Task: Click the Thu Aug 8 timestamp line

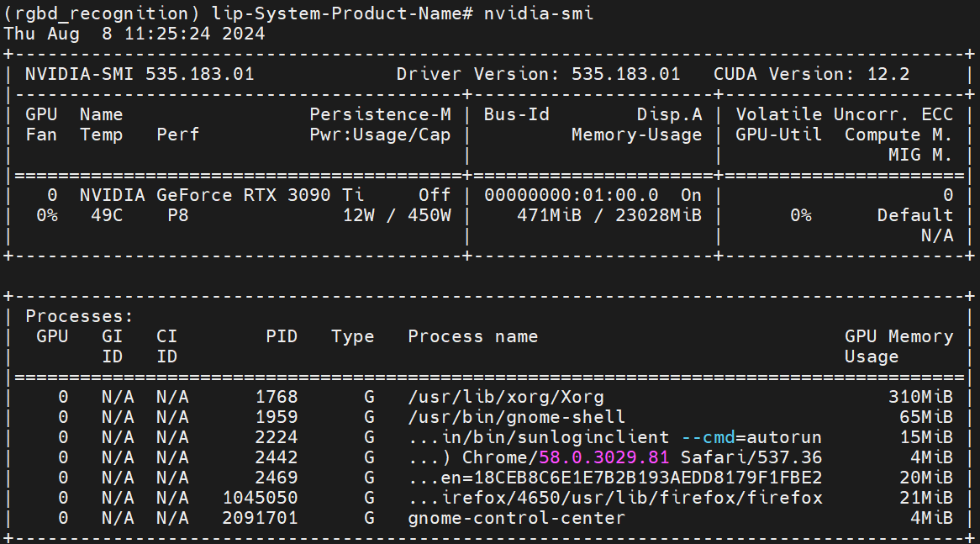Action: (134, 34)
